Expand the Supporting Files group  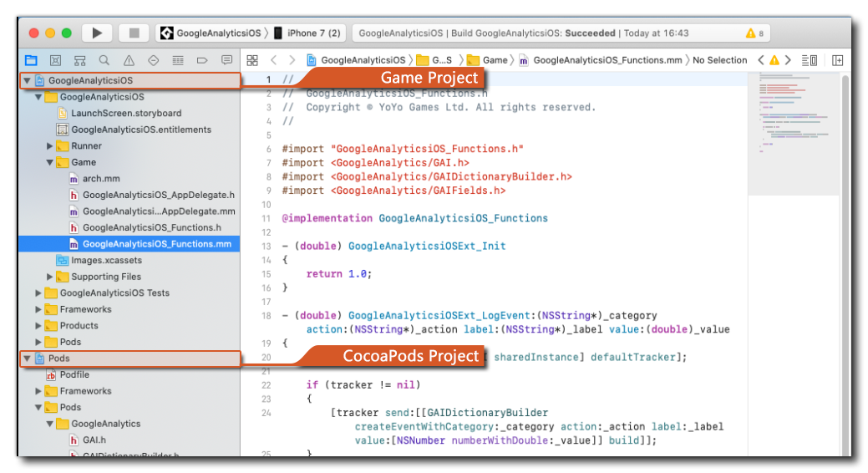pos(50,277)
